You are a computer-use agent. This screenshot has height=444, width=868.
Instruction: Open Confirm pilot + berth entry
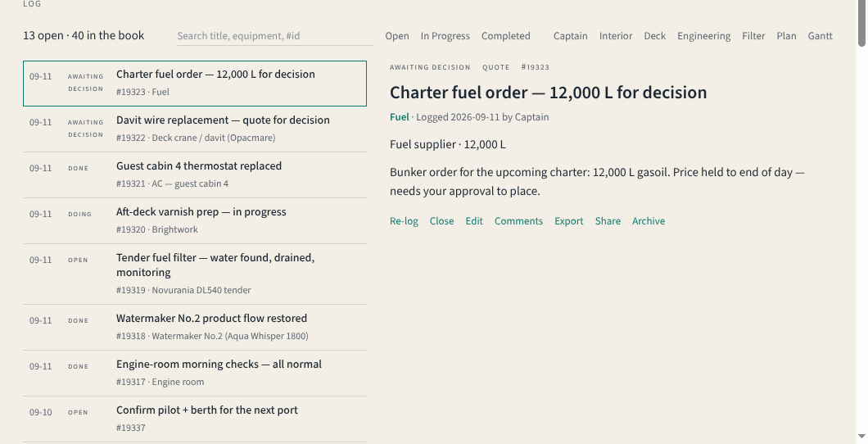(195, 419)
